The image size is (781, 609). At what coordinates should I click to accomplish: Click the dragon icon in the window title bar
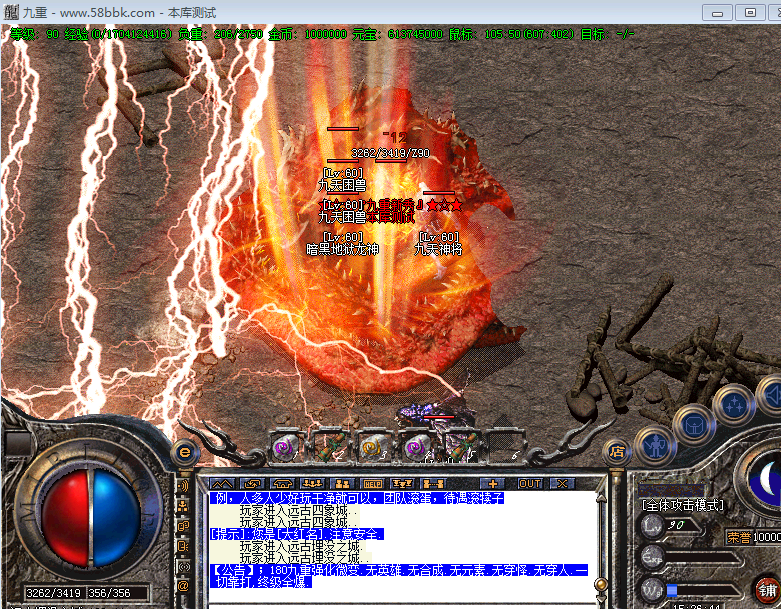11,12
